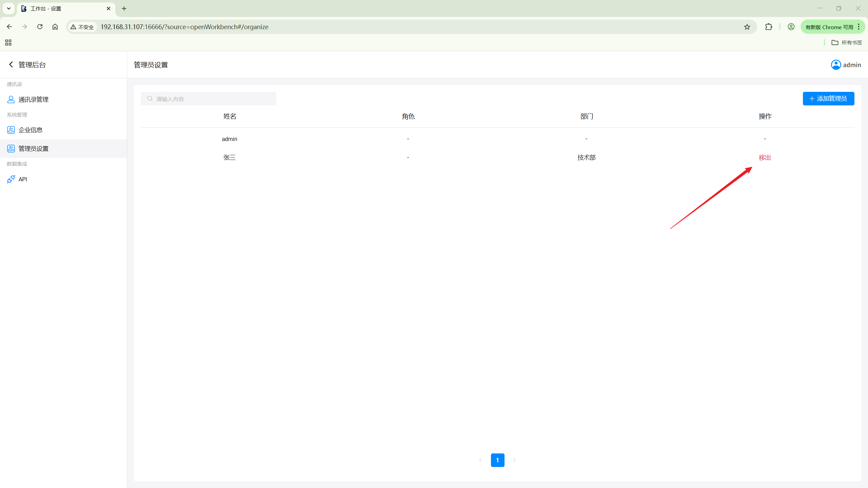Open the 企业信息 sidebar page
The image size is (868, 488).
(x=31, y=130)
